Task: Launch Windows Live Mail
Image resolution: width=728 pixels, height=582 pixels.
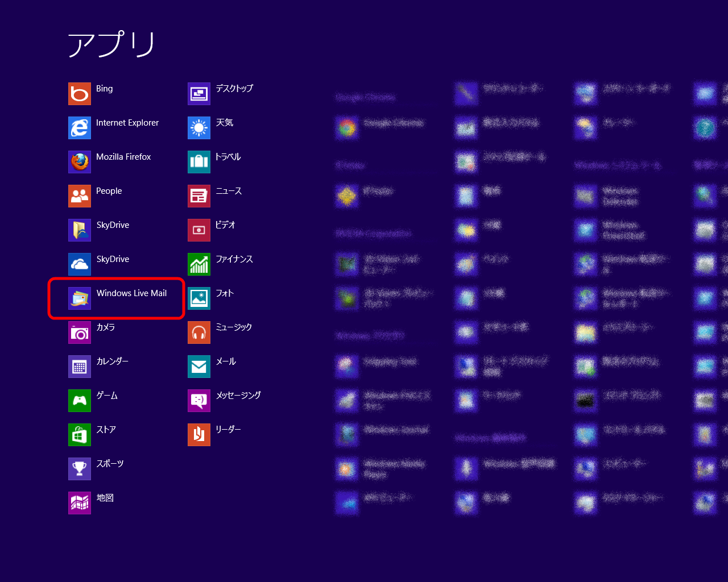Action: [x=80, y=298]
